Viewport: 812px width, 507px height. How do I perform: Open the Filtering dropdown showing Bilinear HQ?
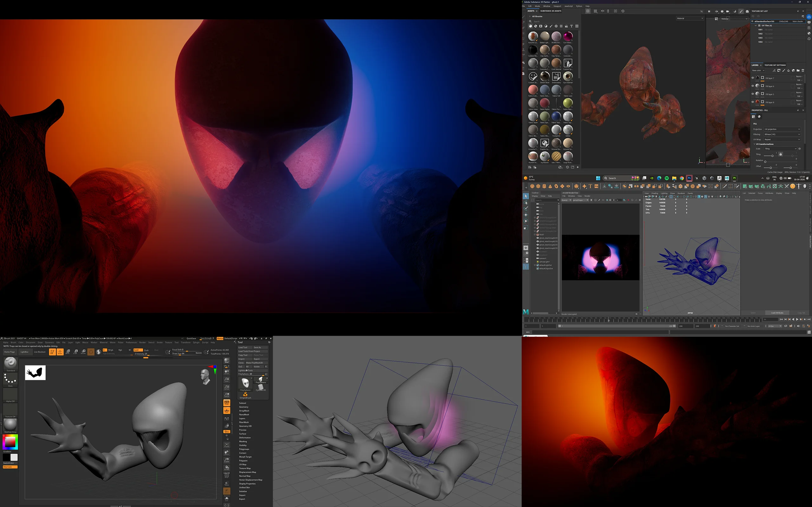(782, 134)
